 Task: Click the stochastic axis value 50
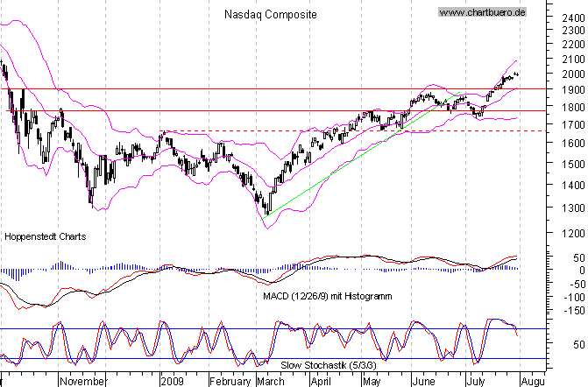tap(579, 344)
